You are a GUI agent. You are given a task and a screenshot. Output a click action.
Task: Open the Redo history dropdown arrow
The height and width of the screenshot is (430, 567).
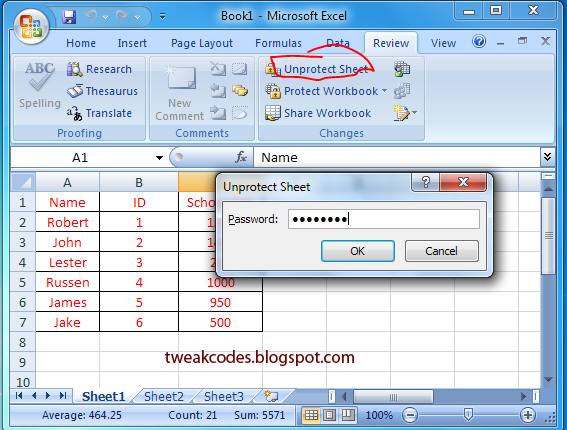pyautogui.click(x=137, y=17)
